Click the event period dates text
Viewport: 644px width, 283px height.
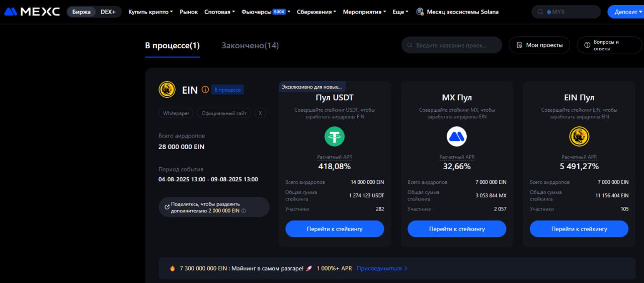208,179
